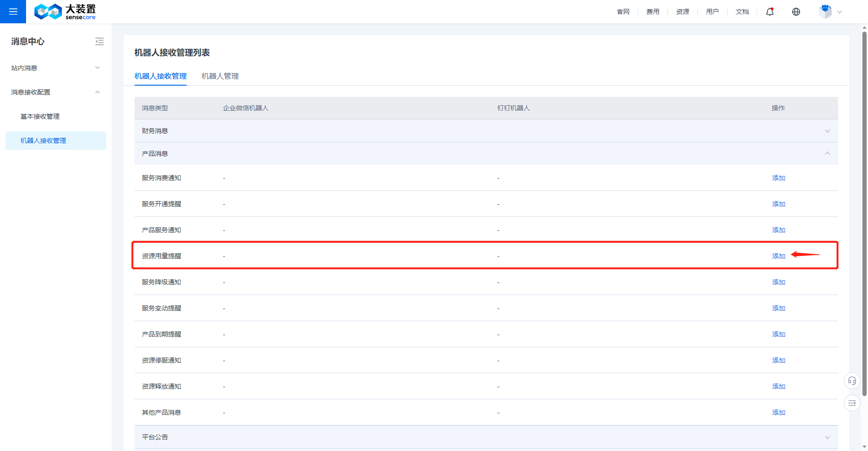
Task: Open 官网 in the top navigation
Action: (x=623, y=12)
